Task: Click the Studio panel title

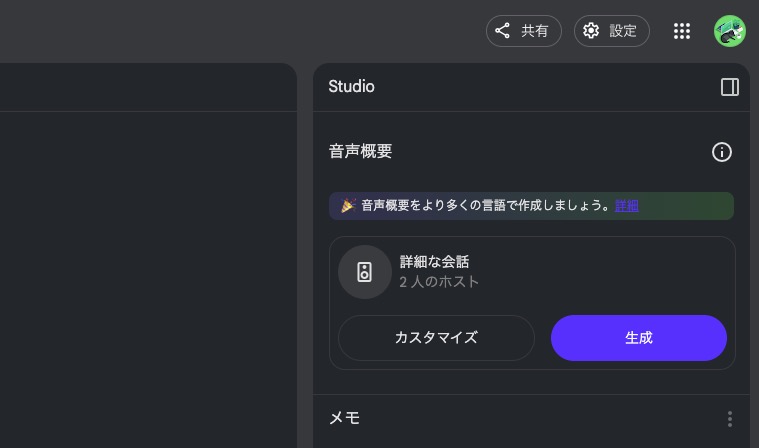Action: (351, 87)
